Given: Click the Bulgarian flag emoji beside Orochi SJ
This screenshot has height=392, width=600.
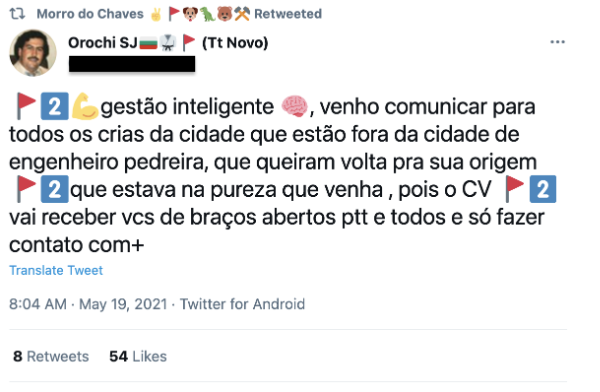Looking at the screenshot, I should coord(148,43).
